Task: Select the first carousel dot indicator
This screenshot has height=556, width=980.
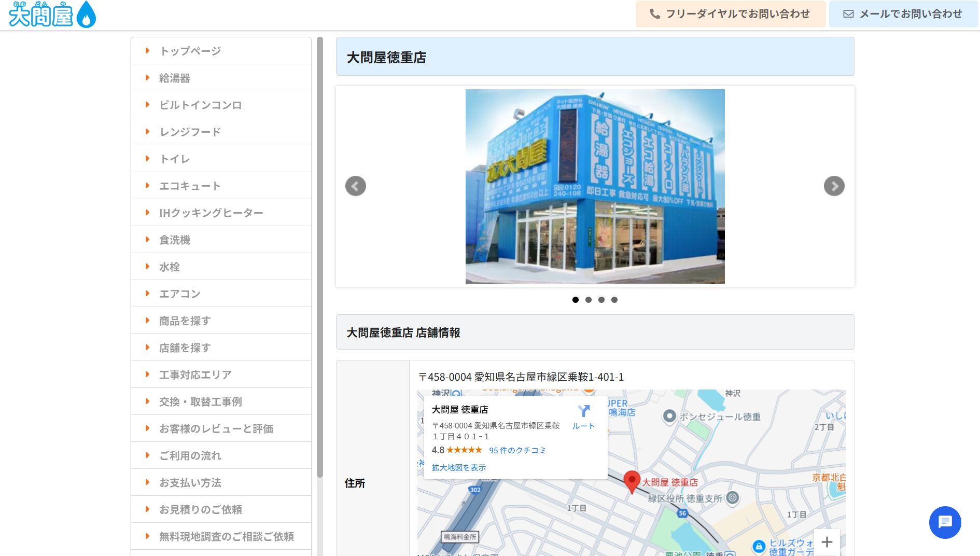Action: pyautogui.click(x=576, y=300)
